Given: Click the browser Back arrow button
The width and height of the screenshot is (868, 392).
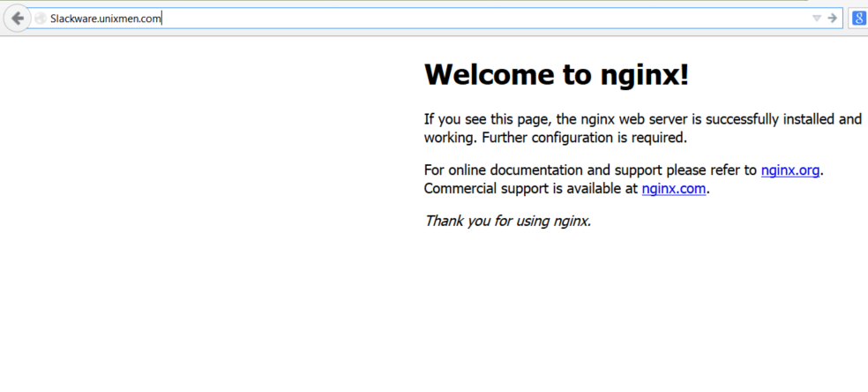Looking at the screenshot, I should 17,19.
